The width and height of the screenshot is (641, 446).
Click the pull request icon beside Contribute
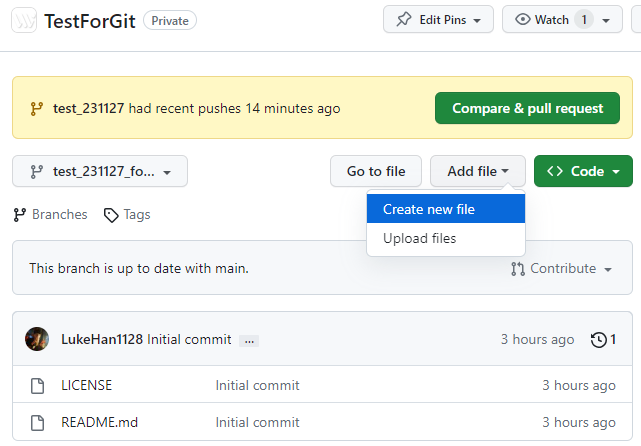tap(518, 269)
